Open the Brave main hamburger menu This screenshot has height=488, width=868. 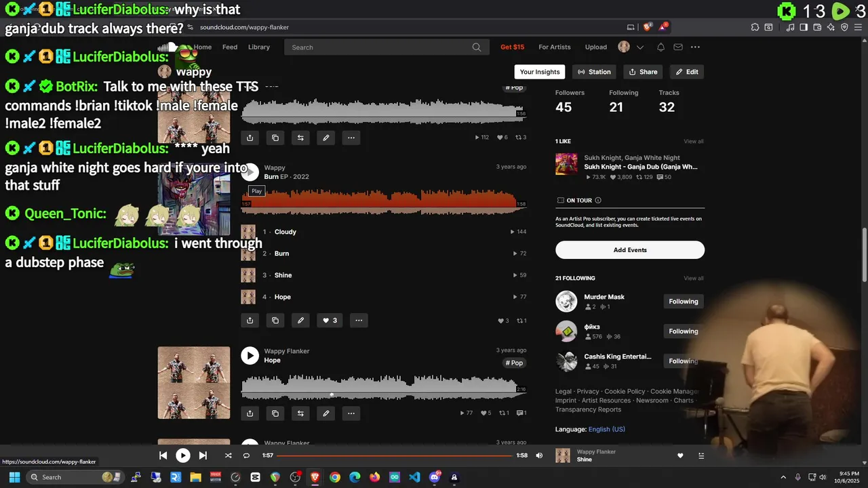[857, 27]
